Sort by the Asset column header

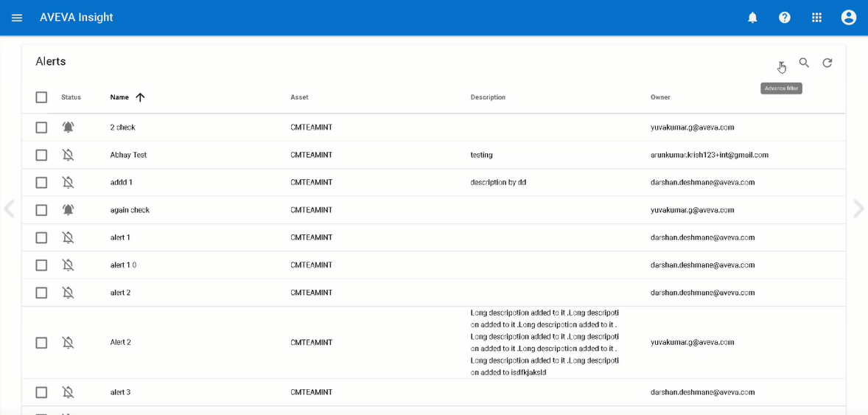click(x=299, y=97)
